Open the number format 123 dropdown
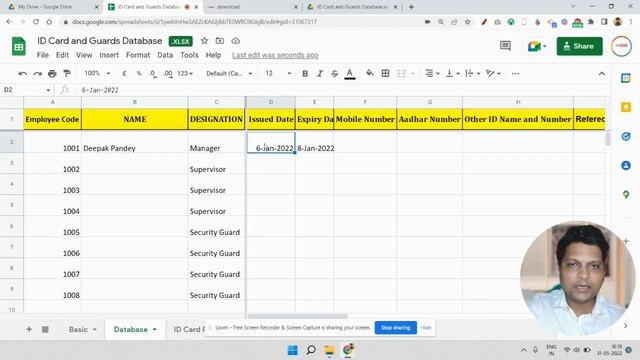 coord(184,73)
